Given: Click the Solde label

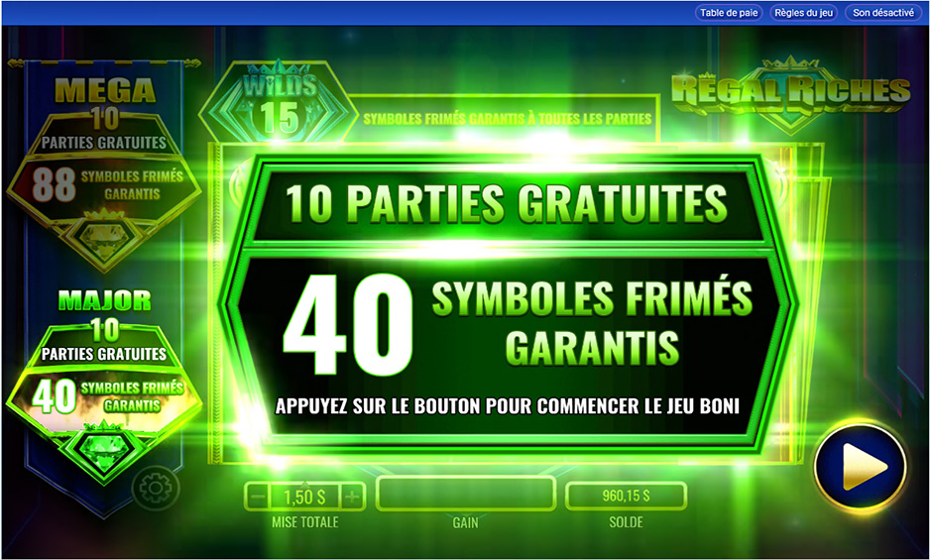Looking at the screenshot, I should click(626, 522).
